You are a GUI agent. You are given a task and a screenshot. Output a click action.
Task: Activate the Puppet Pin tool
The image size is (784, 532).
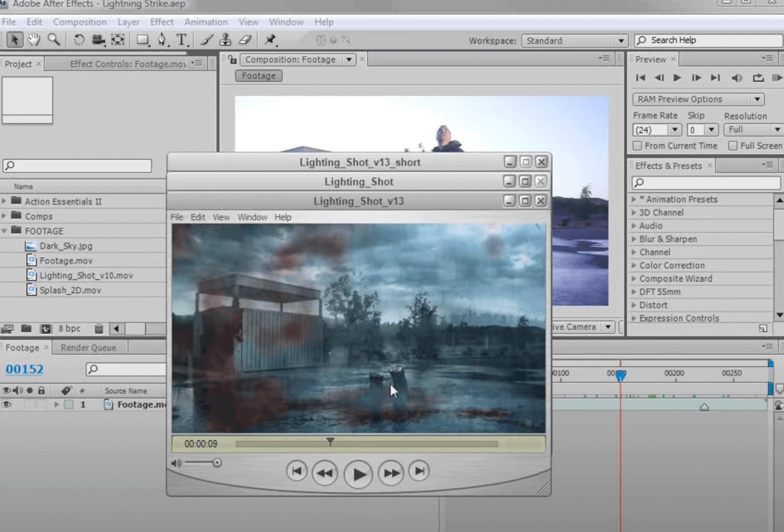(270, 40)
